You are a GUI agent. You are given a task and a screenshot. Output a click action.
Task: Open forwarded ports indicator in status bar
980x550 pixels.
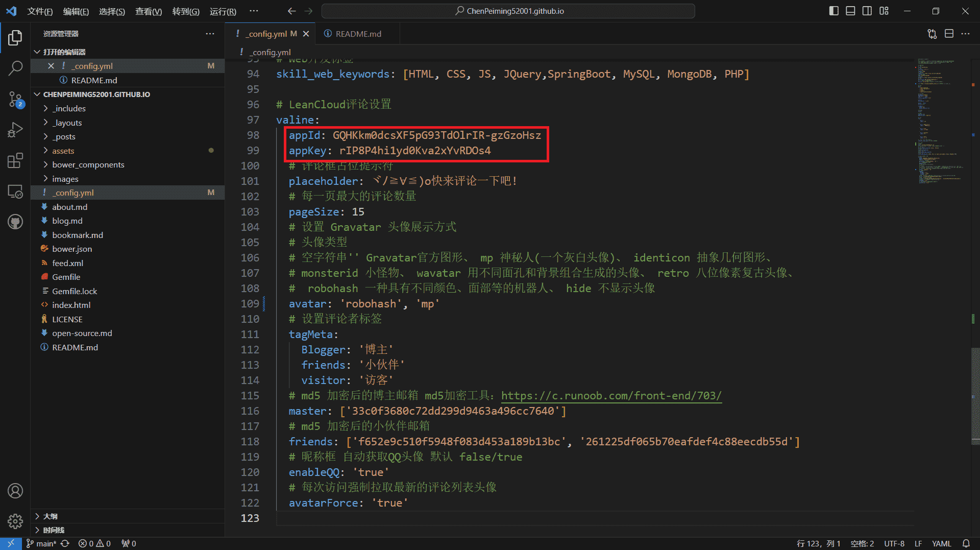click(x=129, y=543)
